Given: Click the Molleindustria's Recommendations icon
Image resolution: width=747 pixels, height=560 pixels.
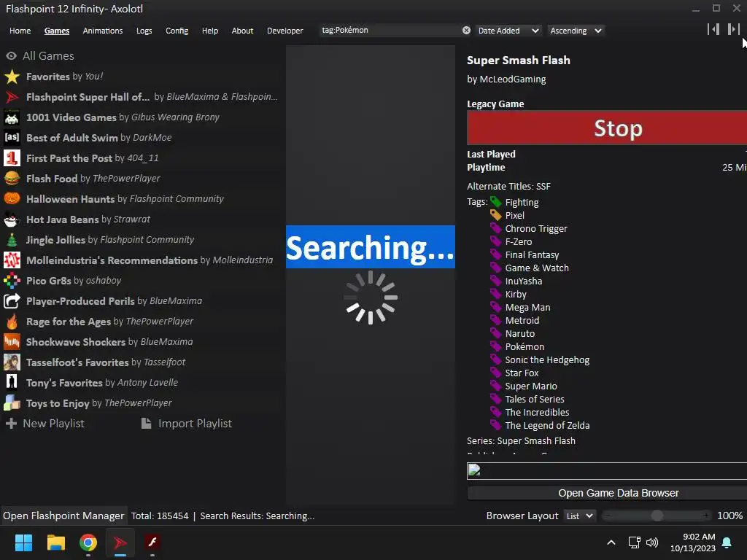Looking at the screenshot, I should [x=12, y=260].
